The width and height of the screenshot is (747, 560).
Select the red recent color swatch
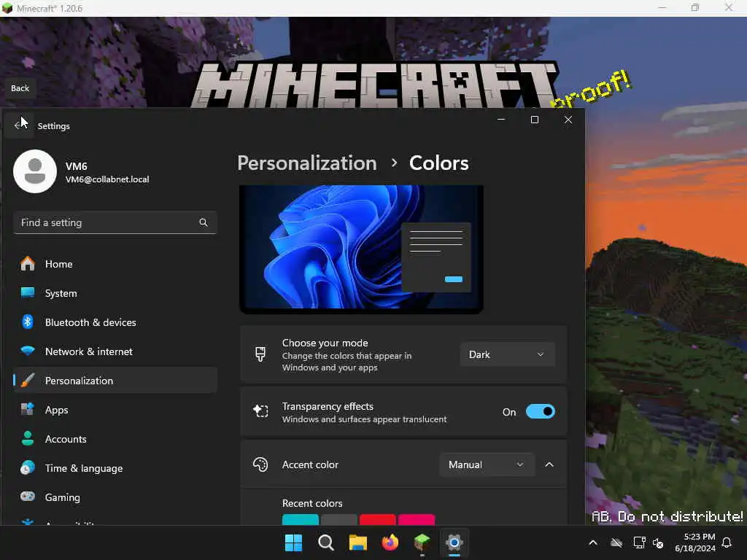point(378,519)
